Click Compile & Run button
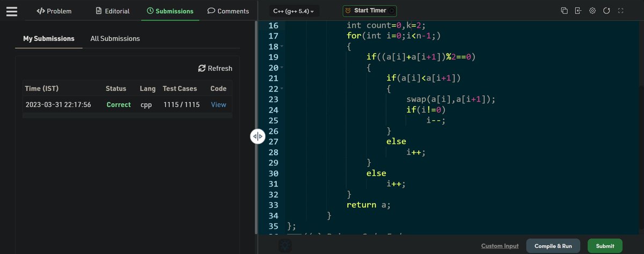Image resolution: width=644 pixels, height=254 pixels. click(x=553, y=246)
